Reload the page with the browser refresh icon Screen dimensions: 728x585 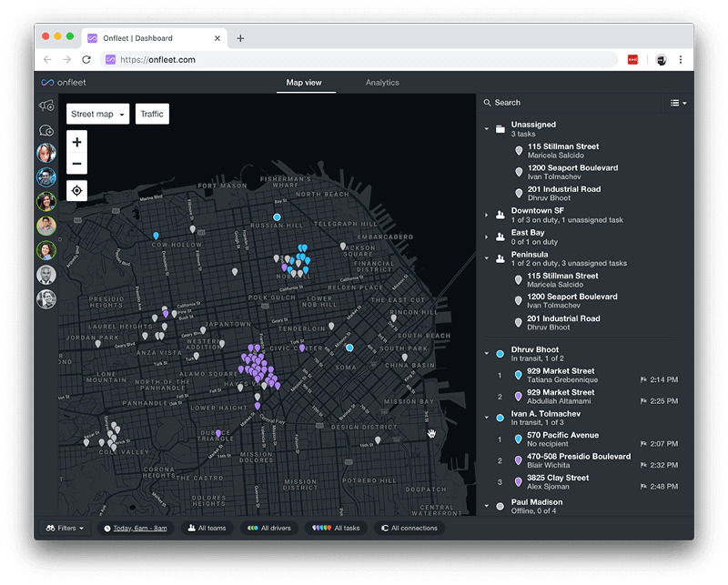(86, 60)
